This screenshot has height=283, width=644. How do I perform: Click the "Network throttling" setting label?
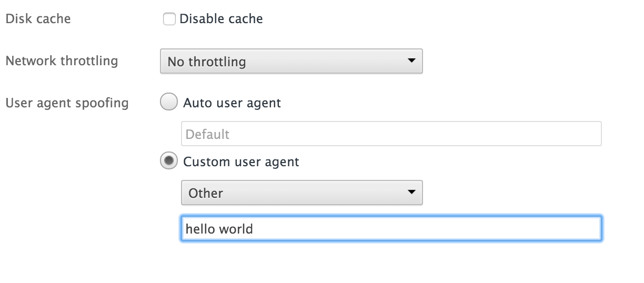pos(62,60)
